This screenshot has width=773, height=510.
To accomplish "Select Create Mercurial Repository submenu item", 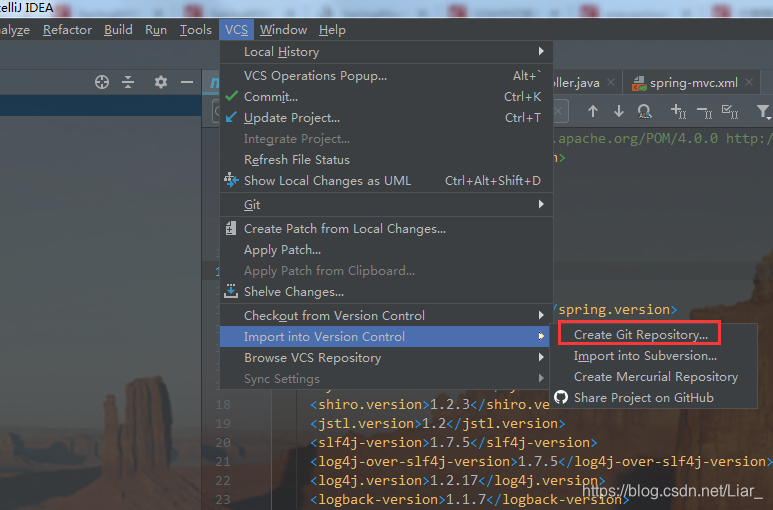I will [x=654, y=376].
